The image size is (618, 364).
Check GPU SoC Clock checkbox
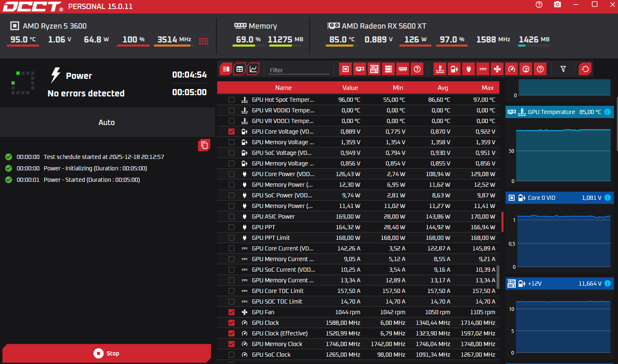coord(231,355)
